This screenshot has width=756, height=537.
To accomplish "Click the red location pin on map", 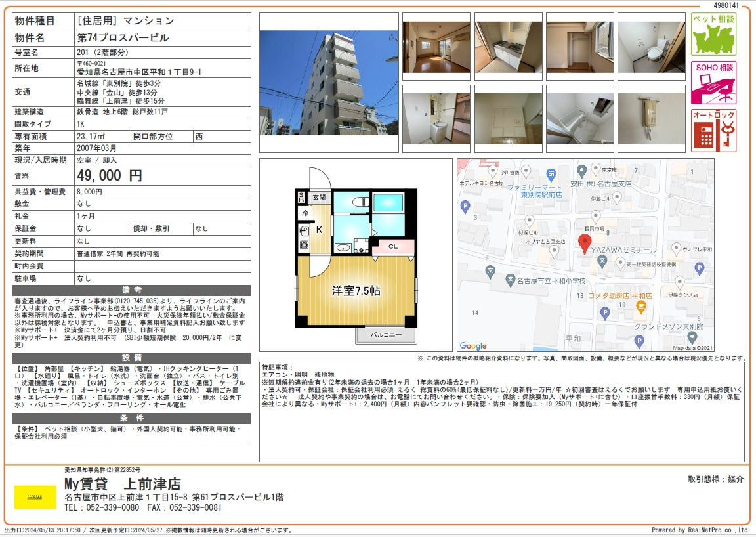I will tap(585, 244).
